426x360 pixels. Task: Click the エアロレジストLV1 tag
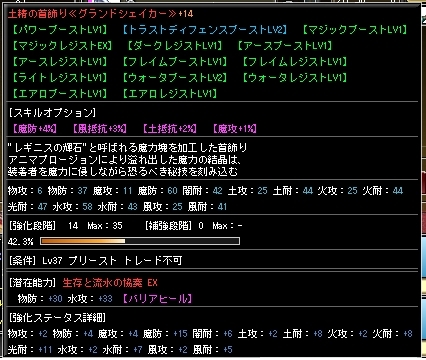[x=170, y=94]
